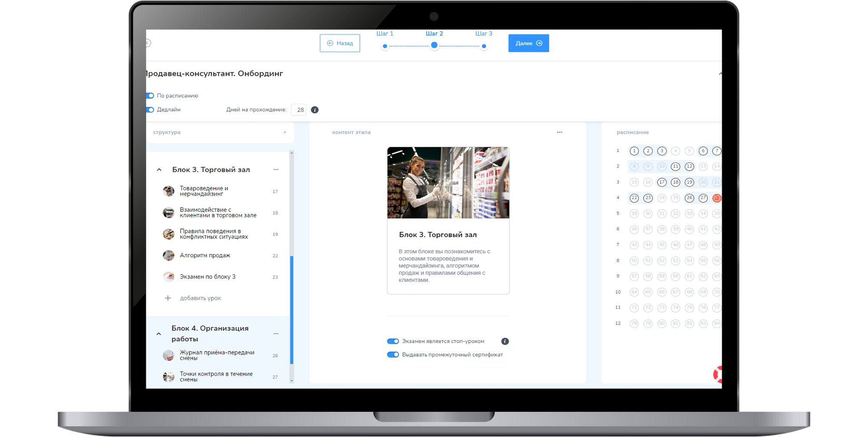This screenshot has width=868, height=437.
Task: Click the info icon next to days field
Action: coord(315,110)
